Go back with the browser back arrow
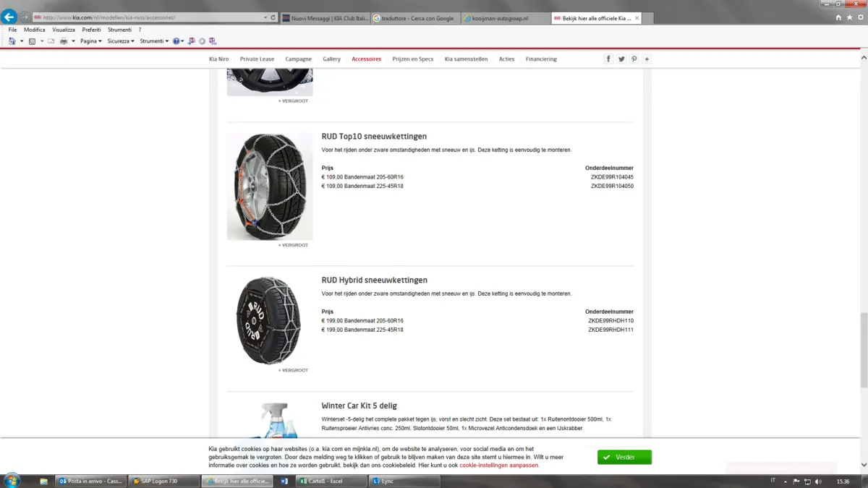The height and width of the screenshot is (488, 868). pos(9,17)
